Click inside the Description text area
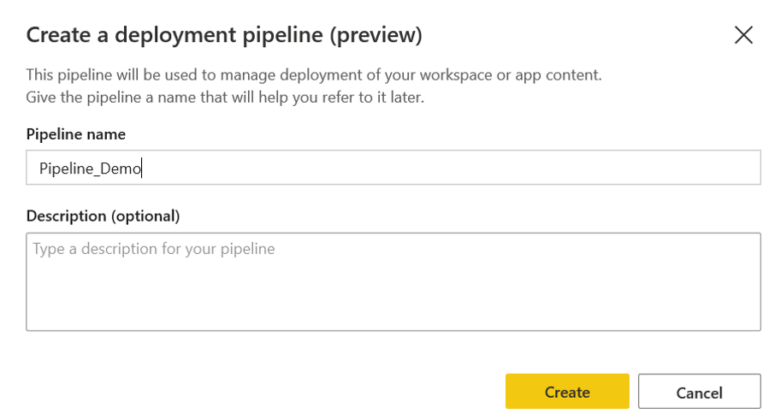The height and width of the screenshot is (420, 775). tap(393, 281)
